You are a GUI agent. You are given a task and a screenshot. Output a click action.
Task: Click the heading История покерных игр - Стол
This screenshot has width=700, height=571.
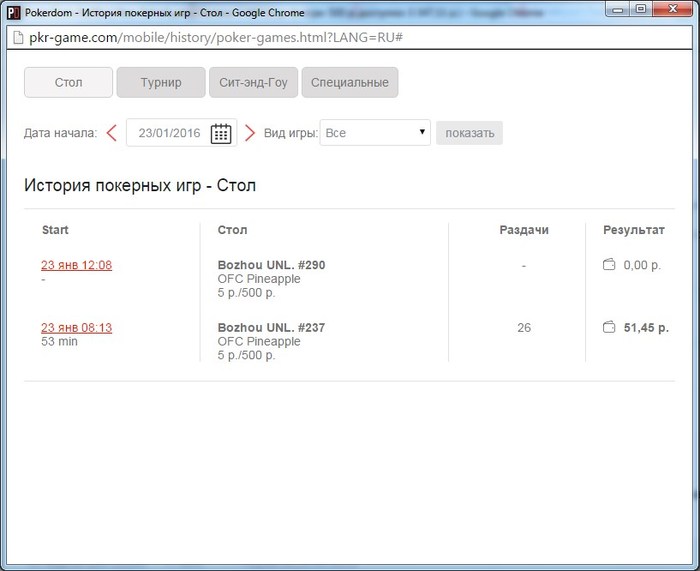click(140, 185)
